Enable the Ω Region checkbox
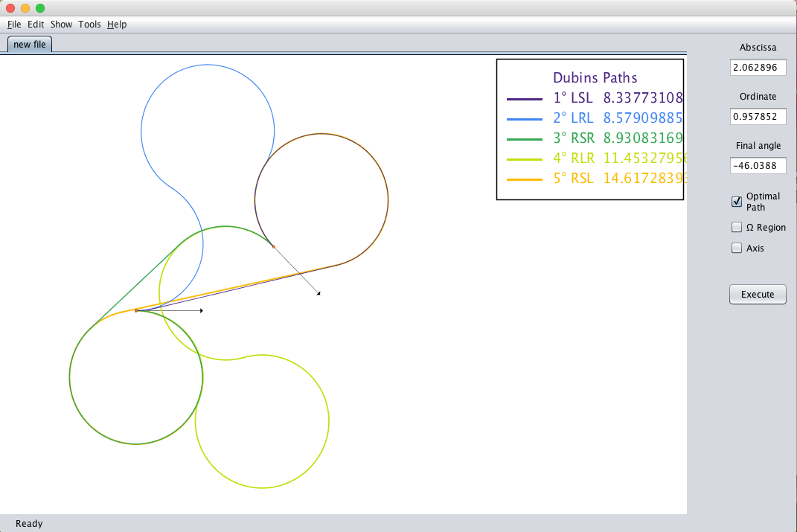 (x=737, y=227)
